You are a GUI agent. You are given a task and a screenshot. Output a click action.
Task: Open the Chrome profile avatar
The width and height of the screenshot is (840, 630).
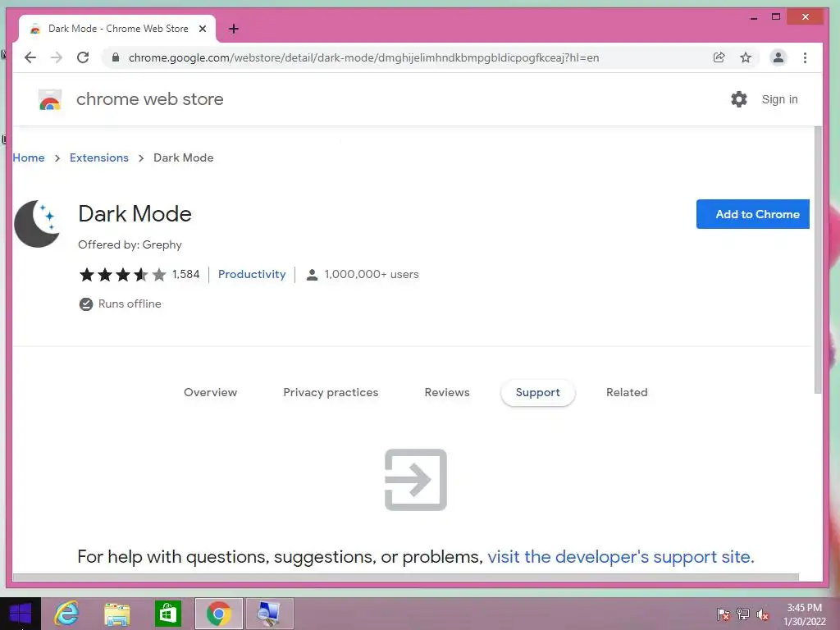click(778, 57)
